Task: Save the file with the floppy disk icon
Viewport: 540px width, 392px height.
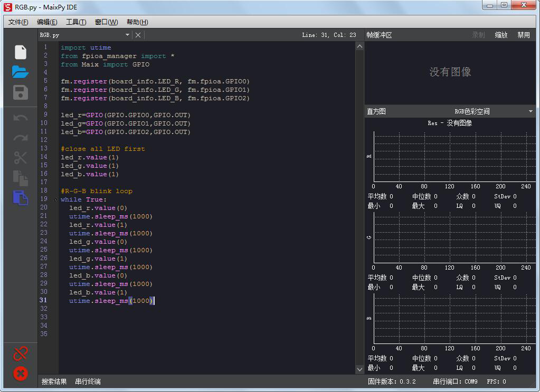Action: click(20, 92)
